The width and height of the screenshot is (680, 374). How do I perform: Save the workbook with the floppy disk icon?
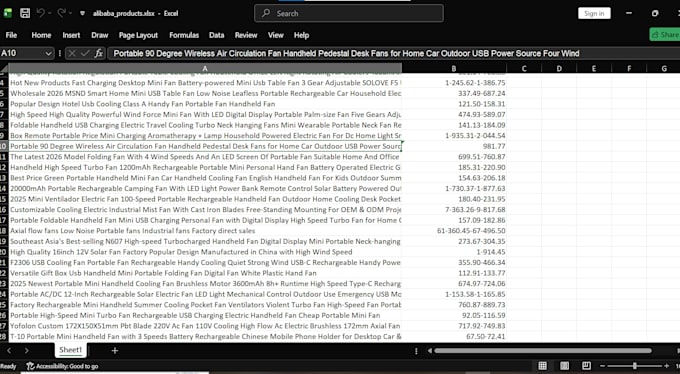point(25,13)
